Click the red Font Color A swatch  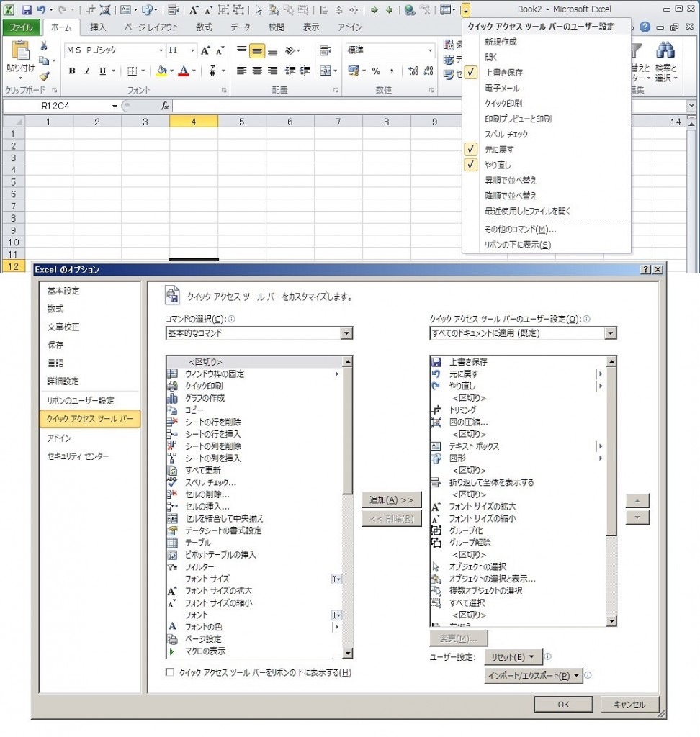tap(184, 71)
